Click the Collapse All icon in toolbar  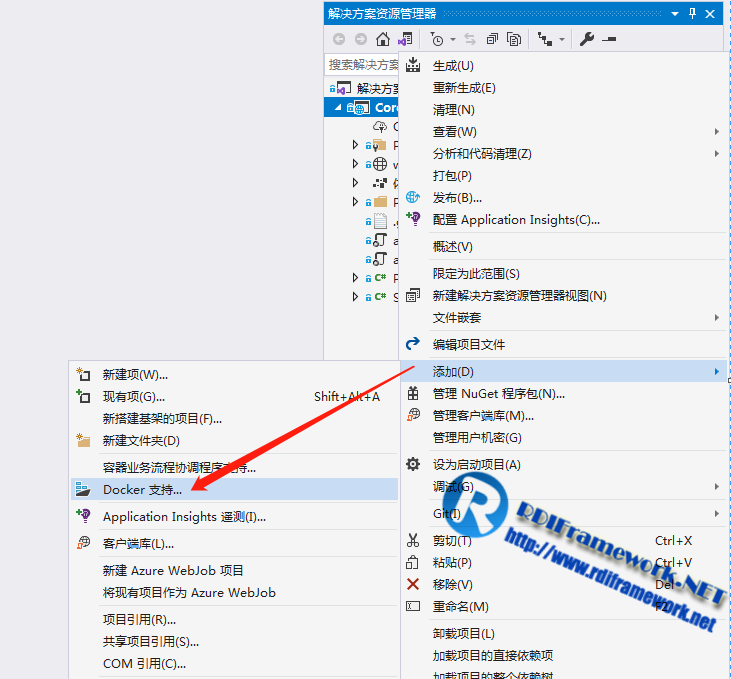pos(492,39)
